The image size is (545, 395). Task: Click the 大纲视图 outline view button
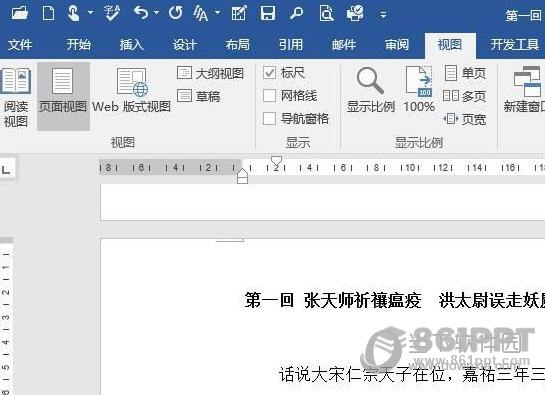coord(210,73)
